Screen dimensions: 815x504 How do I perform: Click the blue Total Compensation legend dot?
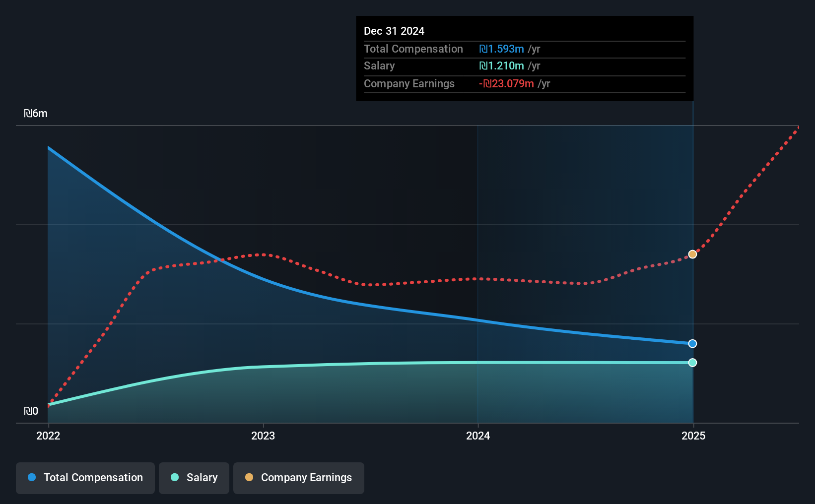click(x=32, y=477)
